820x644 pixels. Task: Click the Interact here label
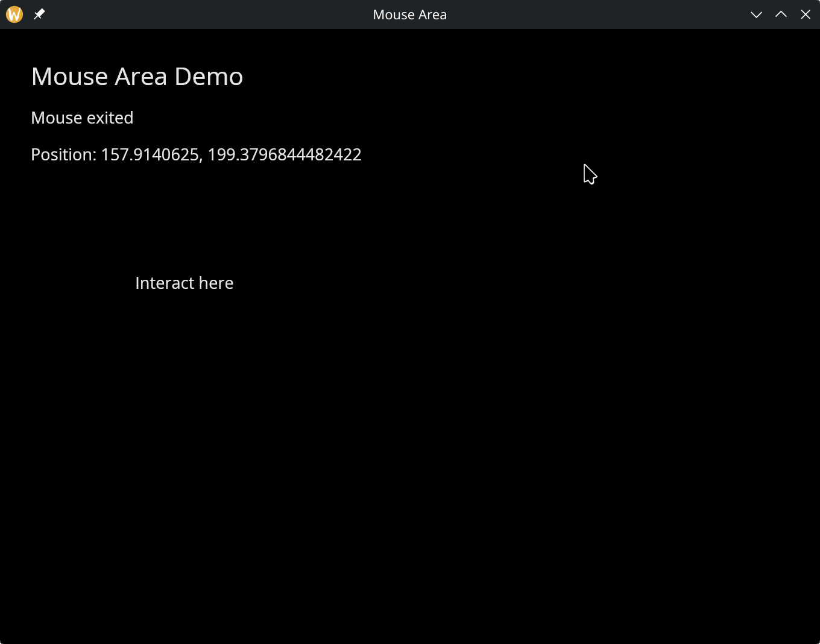tap(184, 282)
